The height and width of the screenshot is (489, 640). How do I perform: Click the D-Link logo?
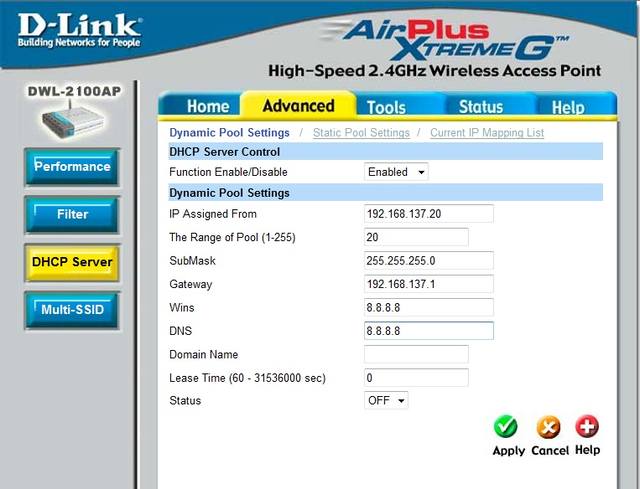[x=79, y=30]
